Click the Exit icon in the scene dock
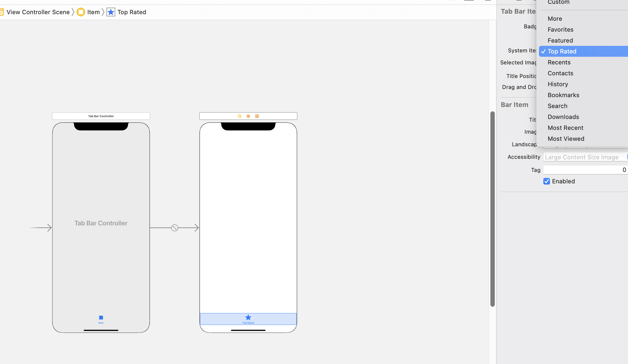Viewport: 628px width, 364px height. 257,116
